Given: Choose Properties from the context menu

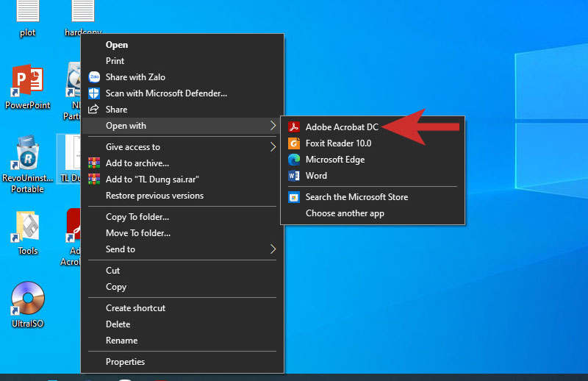Looking at the screenshot, I should pos(125,362).
